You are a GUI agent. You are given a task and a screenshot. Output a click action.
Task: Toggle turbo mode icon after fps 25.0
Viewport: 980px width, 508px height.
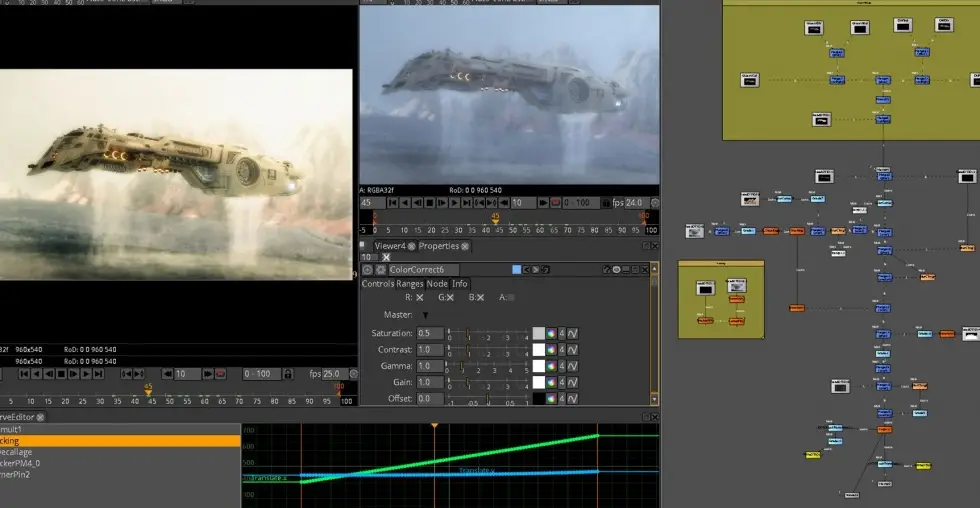(x=354, y=374)
